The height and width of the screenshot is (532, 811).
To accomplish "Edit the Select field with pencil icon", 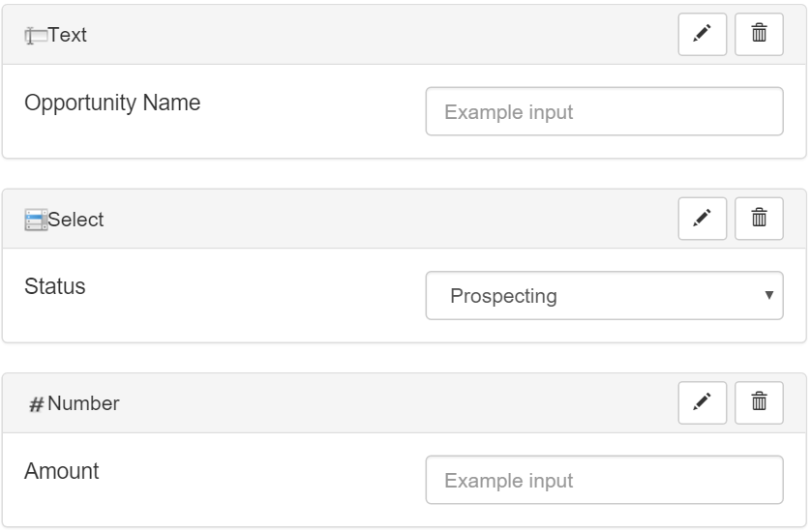I will (x=702, y=219).
